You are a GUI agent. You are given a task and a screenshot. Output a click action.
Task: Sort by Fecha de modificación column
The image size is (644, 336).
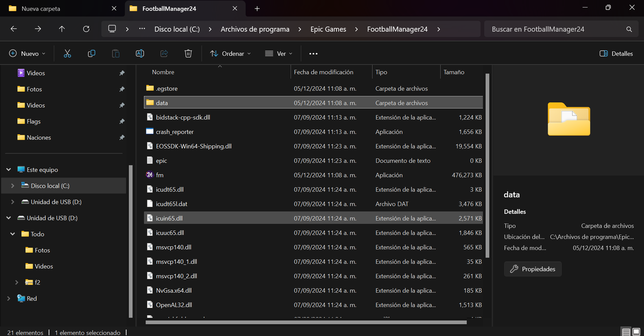tap(324, 72)
